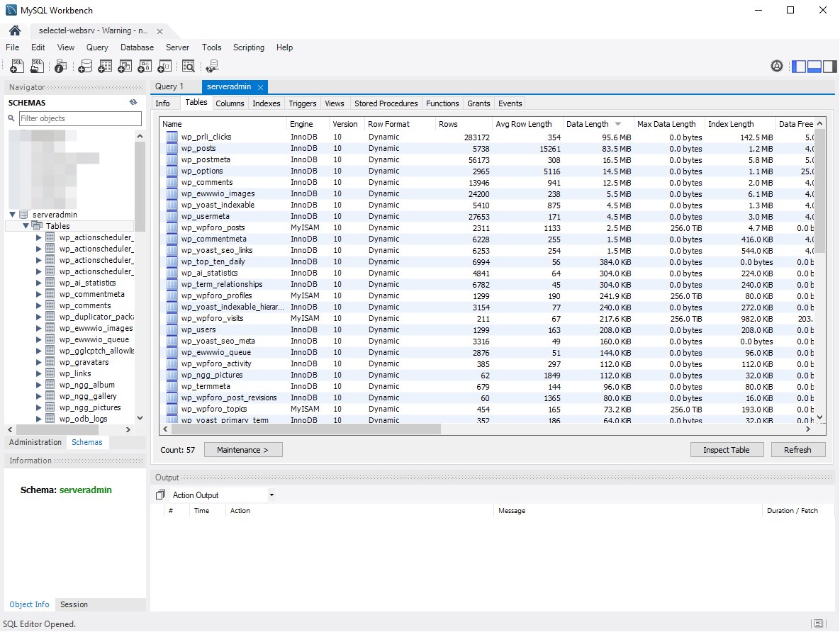Switch to the Session info tab
840x632 pixels.
click(x=74, y=604)
